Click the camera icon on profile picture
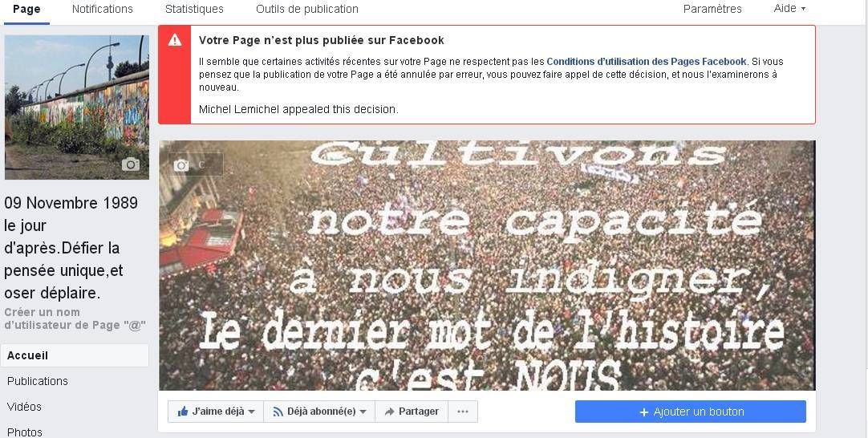Image resolution: width=868 pixels, height=438 pixels. [x=131, y=164]
